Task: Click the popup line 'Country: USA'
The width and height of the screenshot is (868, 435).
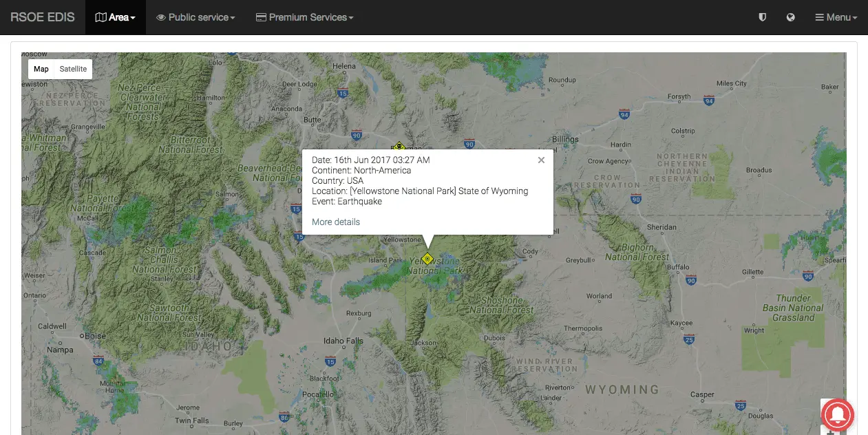Action: tap(338, 180)
